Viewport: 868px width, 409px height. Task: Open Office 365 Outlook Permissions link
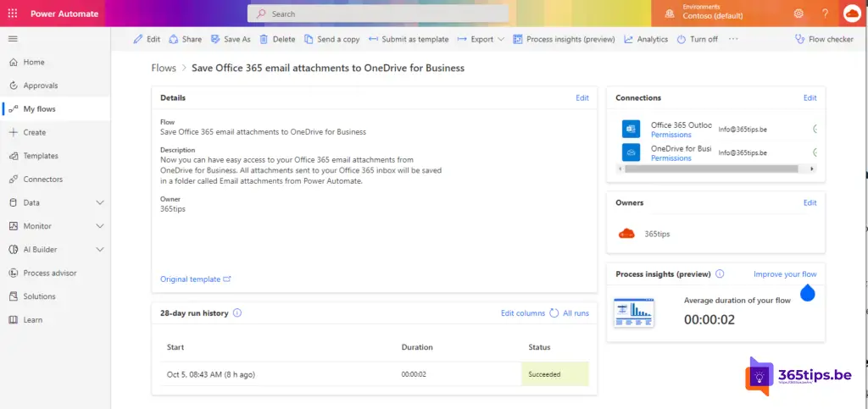coord(671,135)
